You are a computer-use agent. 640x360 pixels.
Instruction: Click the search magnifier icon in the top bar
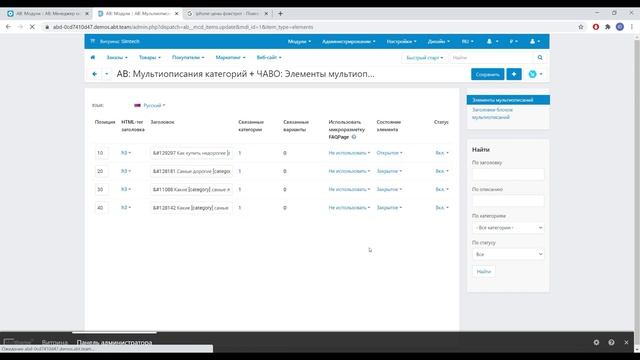[540, 58]
